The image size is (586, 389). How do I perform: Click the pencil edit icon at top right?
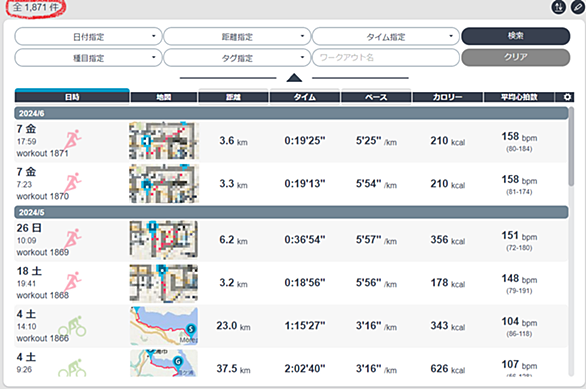coord(578,7)
